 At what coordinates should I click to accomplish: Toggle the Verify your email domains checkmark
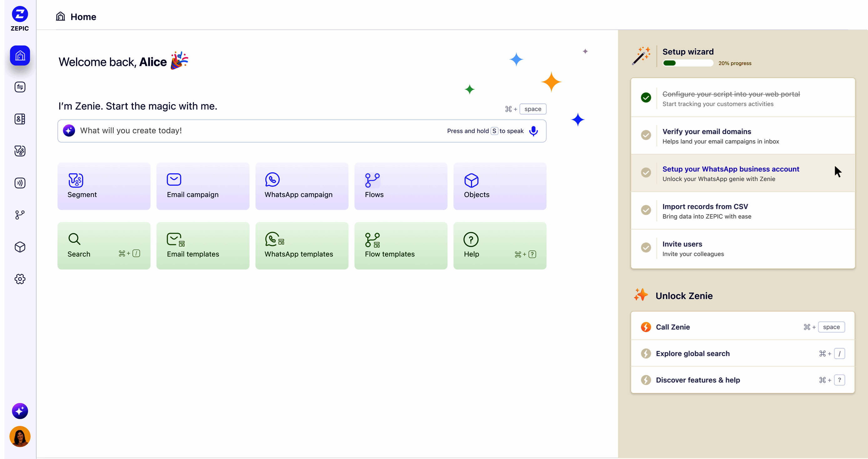point(646,135)
